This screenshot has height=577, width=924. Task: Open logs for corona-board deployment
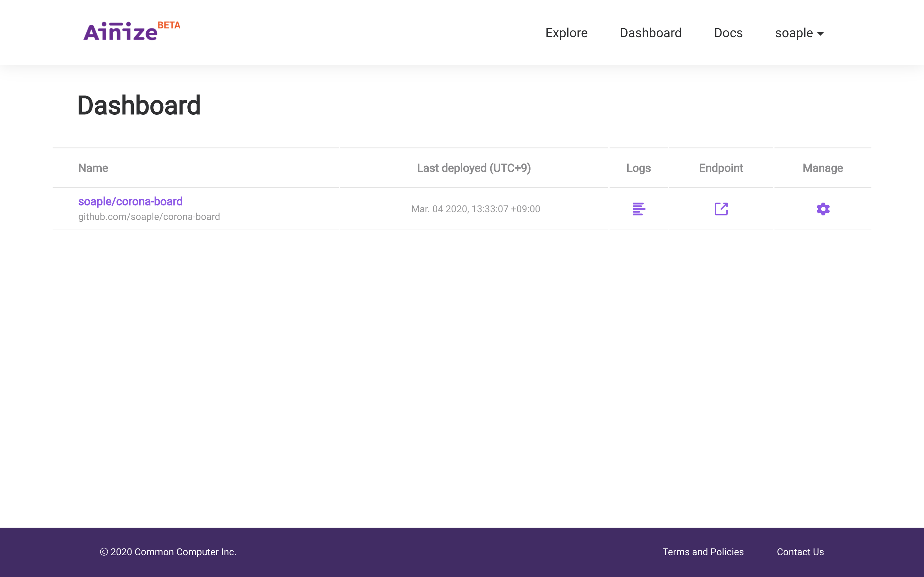(x=638, y=209)
